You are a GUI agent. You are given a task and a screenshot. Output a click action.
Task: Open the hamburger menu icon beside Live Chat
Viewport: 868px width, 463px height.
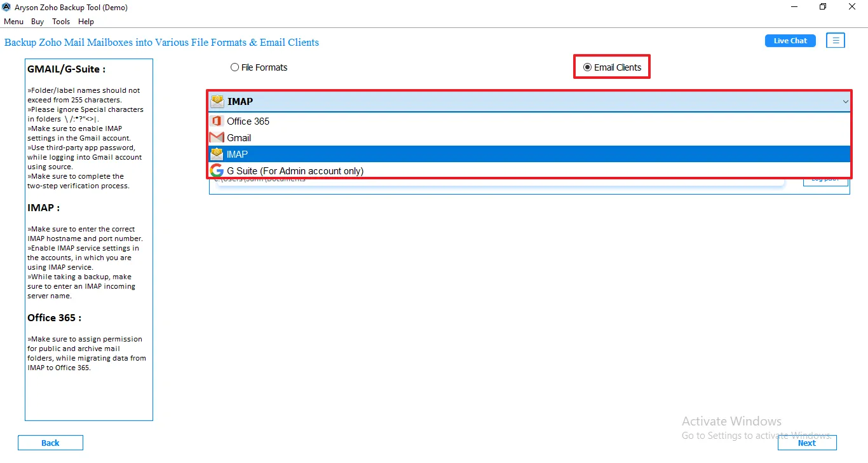click(836, 41)
